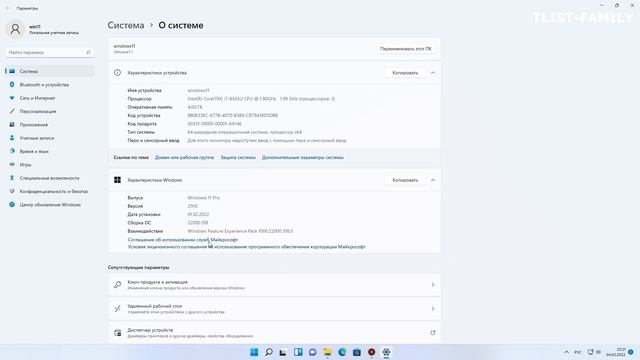
Task: Click the remote desktop icon
Action: click(x=118, y=309)
